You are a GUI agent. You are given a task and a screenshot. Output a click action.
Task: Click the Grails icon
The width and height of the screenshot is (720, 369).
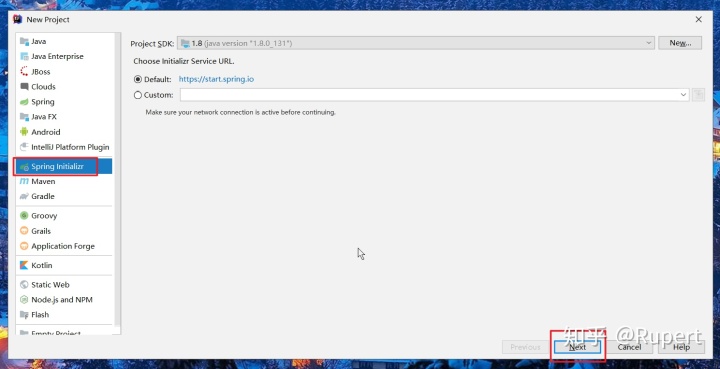click(x=24, y=231)
